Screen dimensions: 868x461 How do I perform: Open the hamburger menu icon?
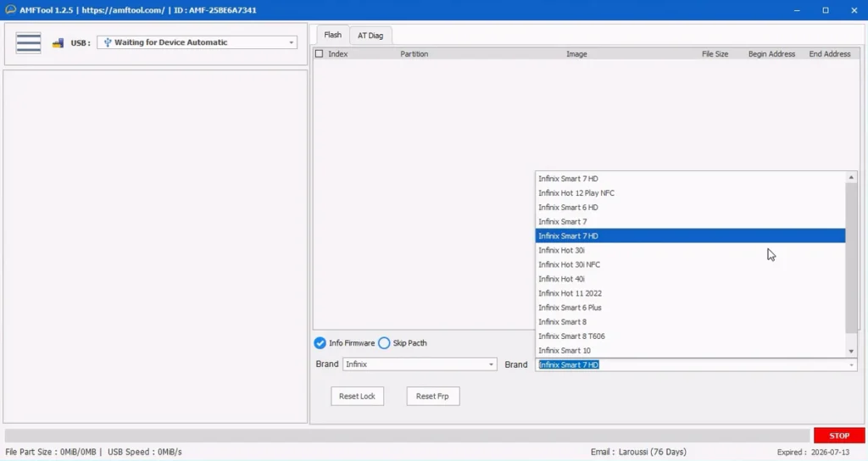[28, 42]
